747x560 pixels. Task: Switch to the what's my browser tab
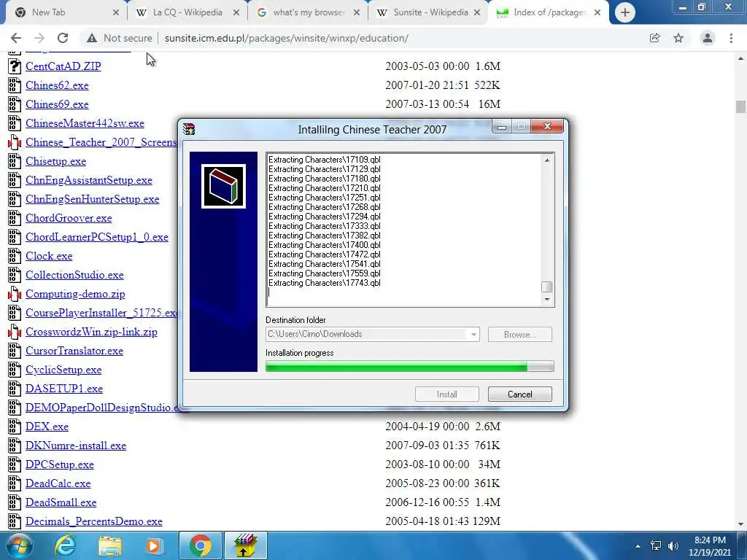pos(309,12)
